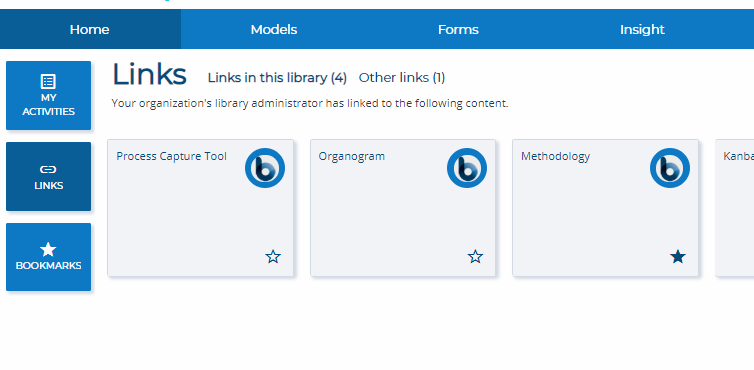Remove the Methodology bookmark star
Screen dimensions: 754x370
678,256
